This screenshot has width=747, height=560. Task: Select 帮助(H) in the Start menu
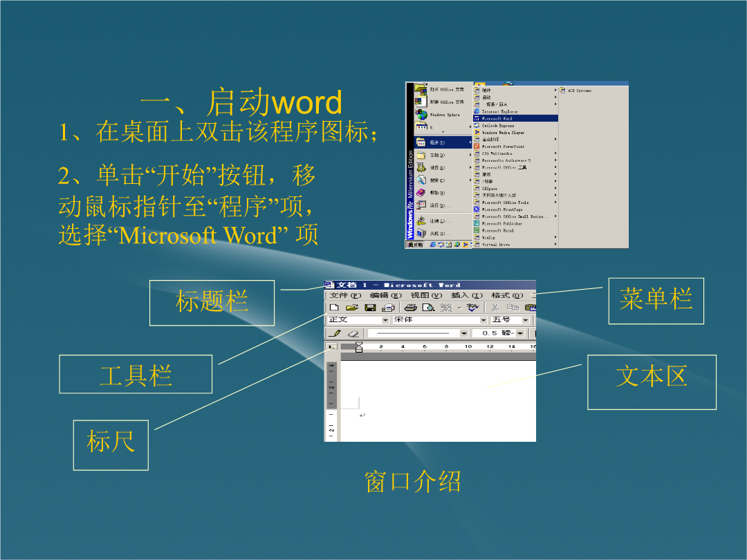pyautogui.click(x=443, y=193)
